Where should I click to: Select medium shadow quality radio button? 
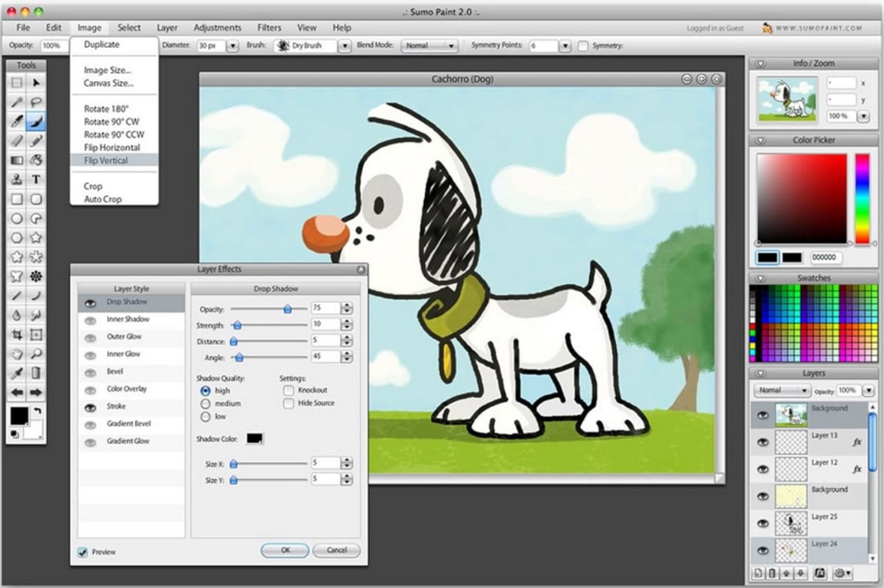[x=206, y=404]
